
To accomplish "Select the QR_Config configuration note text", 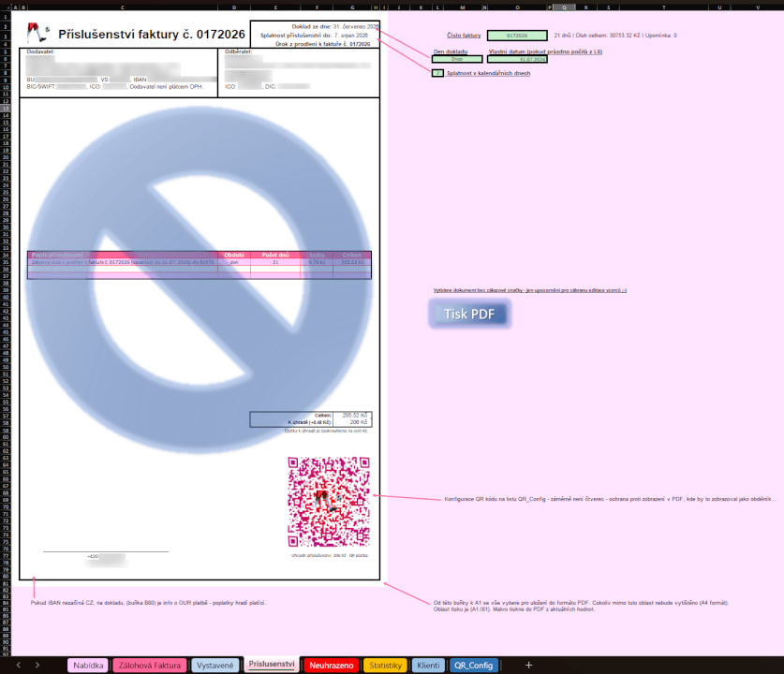I will click(610, 499).
